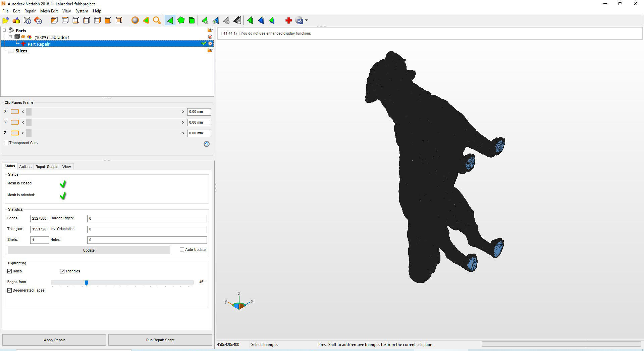Click the add triangle tool icon

(x=205, y=20)
